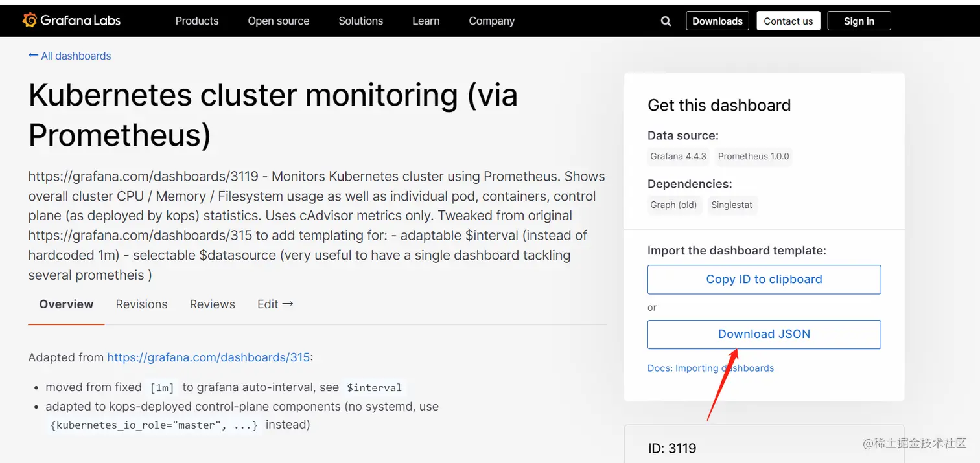Screen dimensions: 980x463
Task: Open the Solutions navigation menu
Action: [360, 21]
